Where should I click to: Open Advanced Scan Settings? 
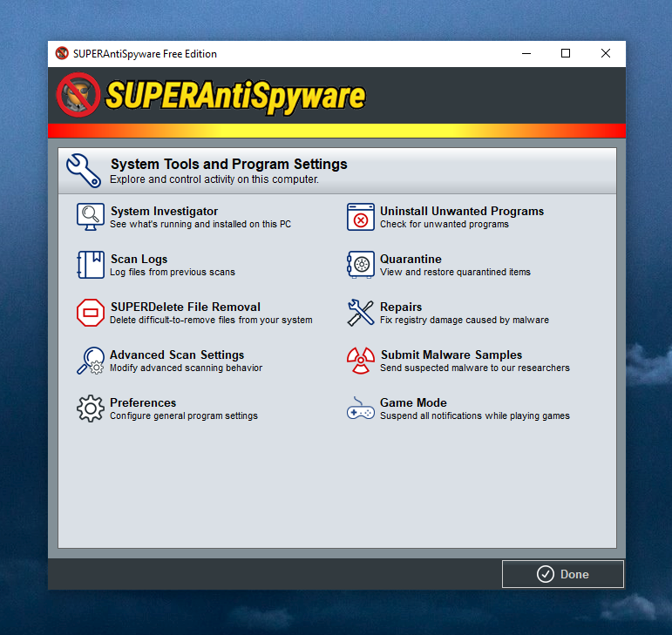[x=177, y=355]
